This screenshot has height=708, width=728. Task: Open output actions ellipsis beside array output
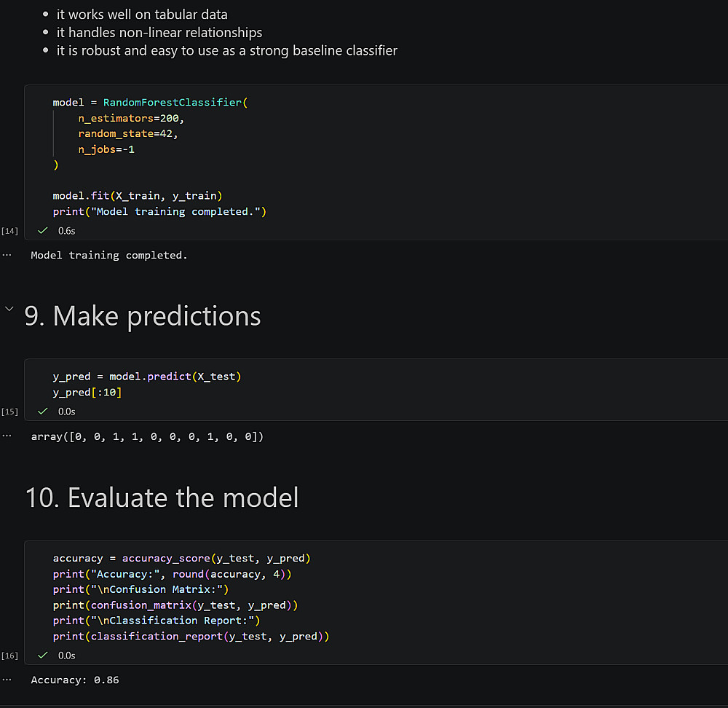point(7,436)
